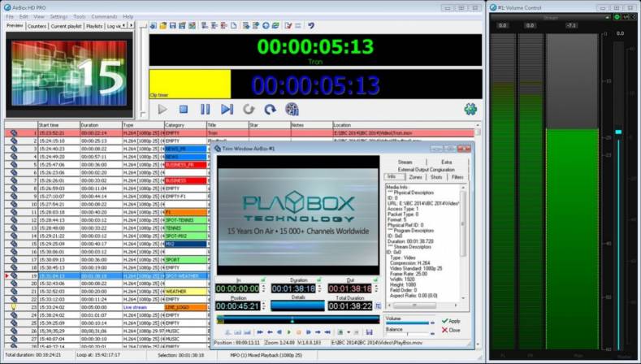Click the In timecode spinner arrows
This screenshot has height=364, width=641.
(263, 288)
